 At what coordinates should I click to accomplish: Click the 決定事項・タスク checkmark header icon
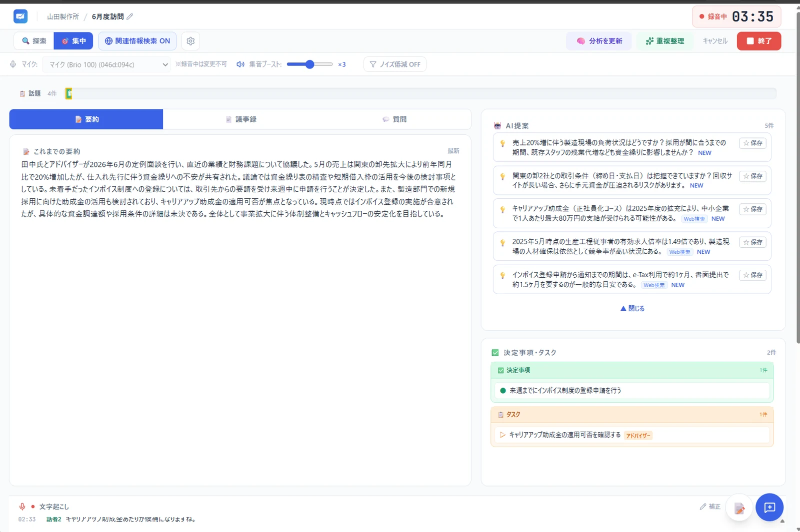[495, 353]
